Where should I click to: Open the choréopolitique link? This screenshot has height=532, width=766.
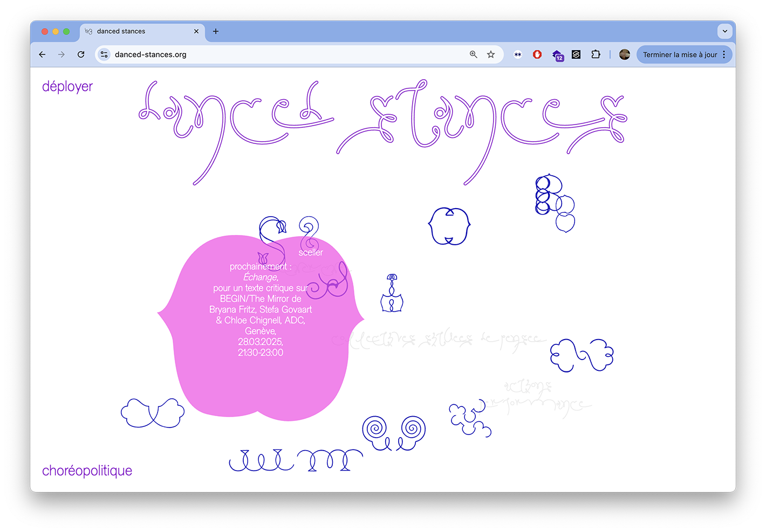[x=87, y=471]
